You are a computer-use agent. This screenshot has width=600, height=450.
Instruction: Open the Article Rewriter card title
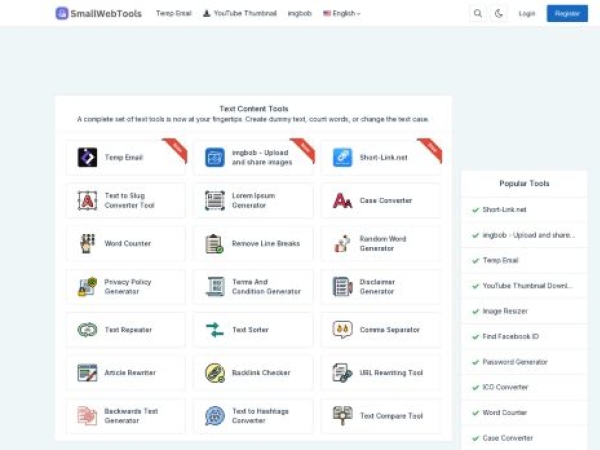coord(130,373)
